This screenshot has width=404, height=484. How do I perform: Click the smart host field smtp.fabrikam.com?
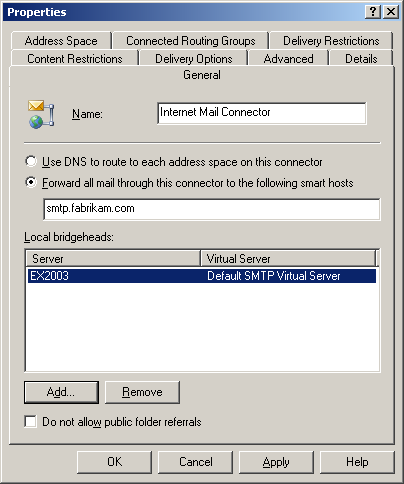click(x=212, y=209)
